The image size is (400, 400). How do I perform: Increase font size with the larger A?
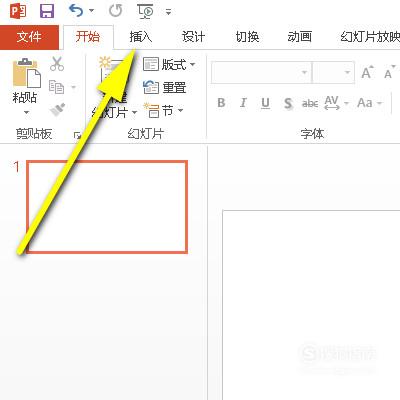[367, 72]
